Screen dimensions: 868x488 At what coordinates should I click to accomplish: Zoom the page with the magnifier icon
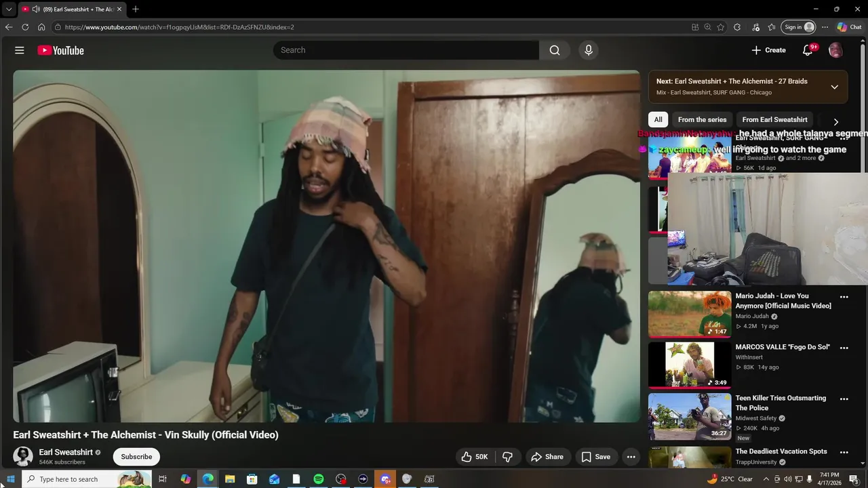point(707,27)
